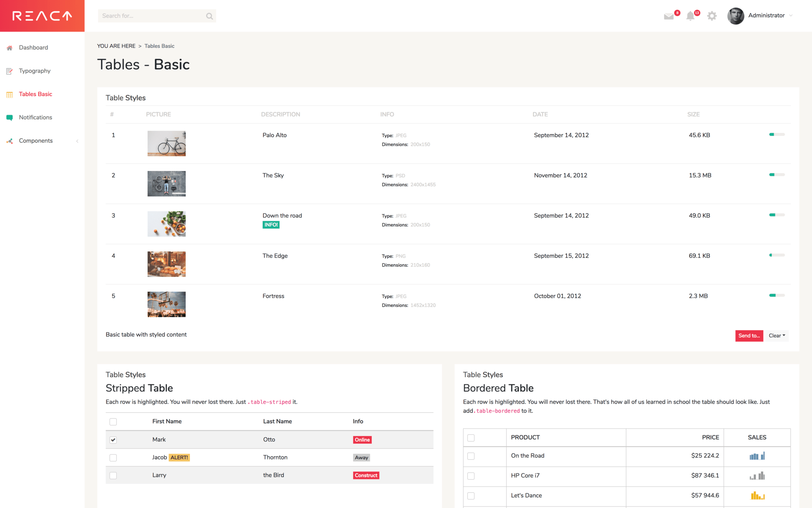Open the bell notification icon

(691, 16)
